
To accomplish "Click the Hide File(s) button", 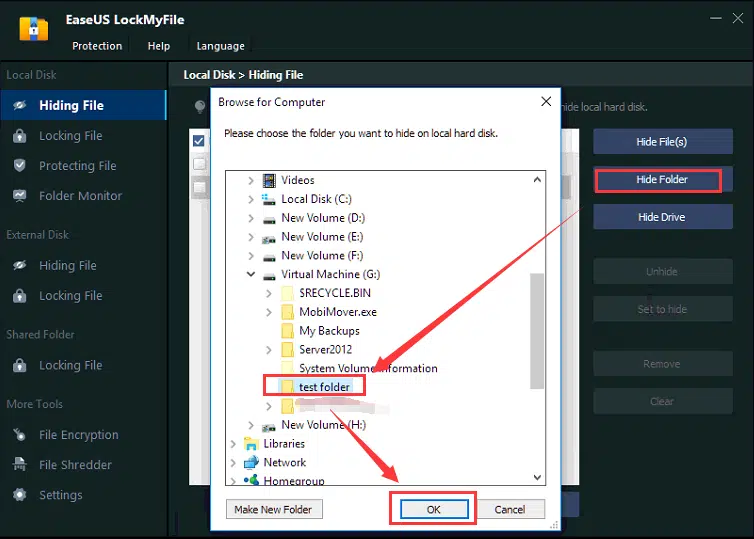I will click(x=662, y=142).
